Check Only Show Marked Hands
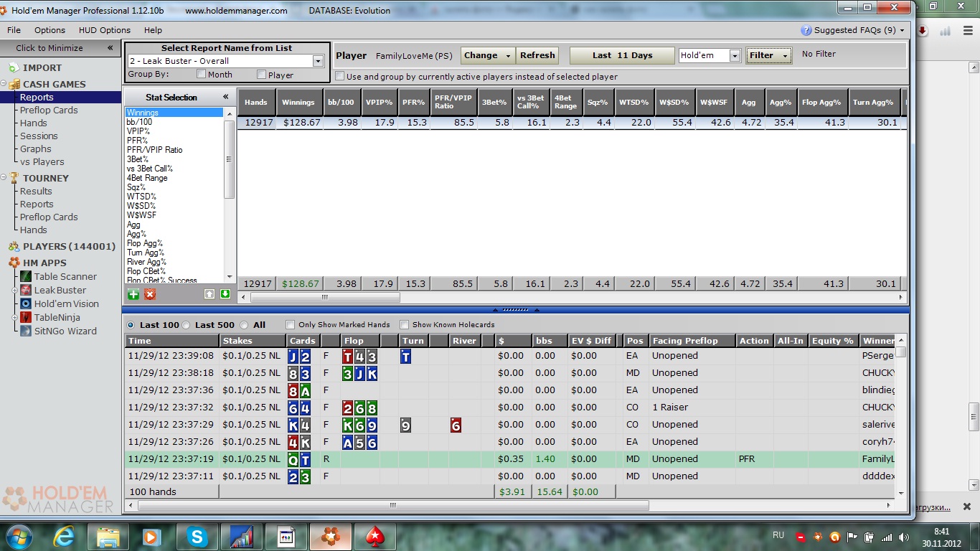Viewport: 980px width, 551px height. (x=291, y=324)
